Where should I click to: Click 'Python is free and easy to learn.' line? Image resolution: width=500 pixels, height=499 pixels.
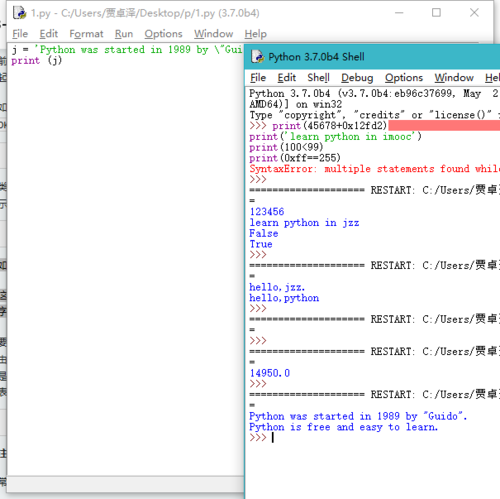coord(344,427)
